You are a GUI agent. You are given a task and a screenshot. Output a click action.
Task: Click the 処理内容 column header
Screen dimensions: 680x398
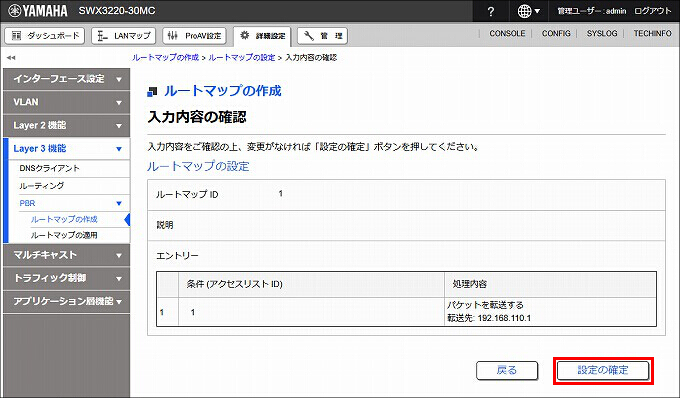(x=470, y=284)
